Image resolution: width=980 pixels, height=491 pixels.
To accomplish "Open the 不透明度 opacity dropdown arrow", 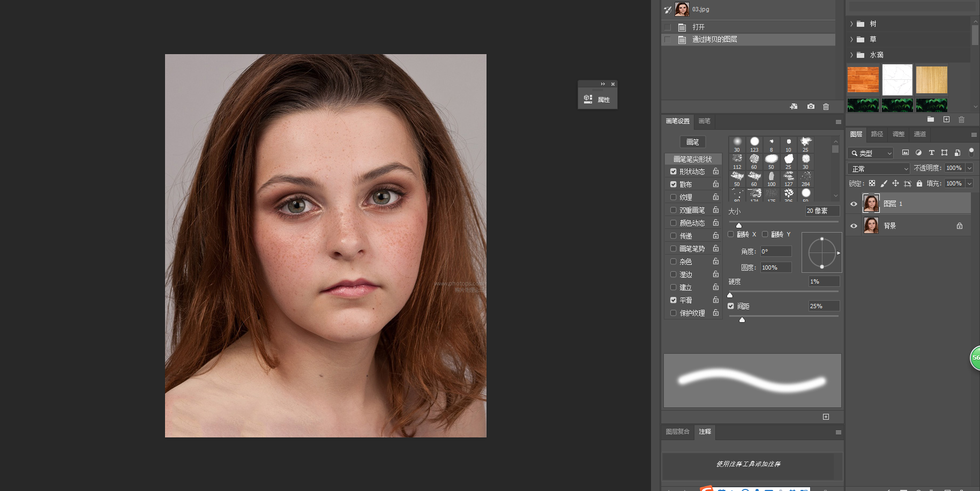I will tap(969, 168).
